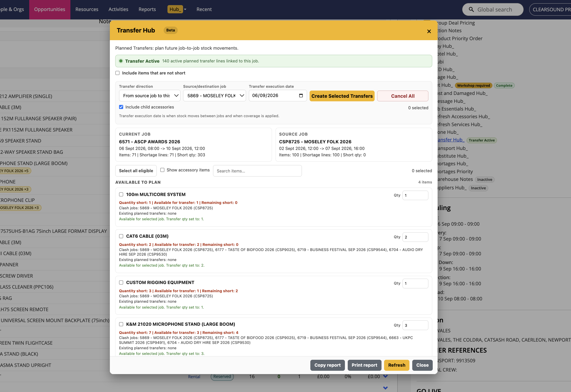Open the Source/destination job dropdown
This screenshot has width=571, height=392.
215,95
